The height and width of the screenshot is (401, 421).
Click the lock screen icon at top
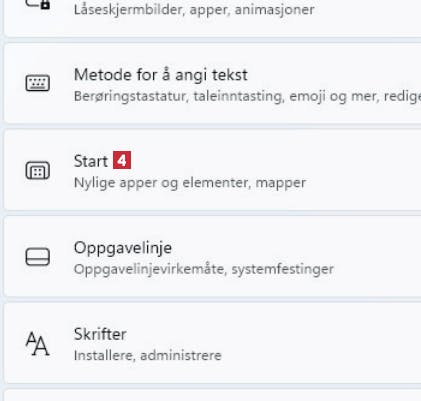(38, 4)
